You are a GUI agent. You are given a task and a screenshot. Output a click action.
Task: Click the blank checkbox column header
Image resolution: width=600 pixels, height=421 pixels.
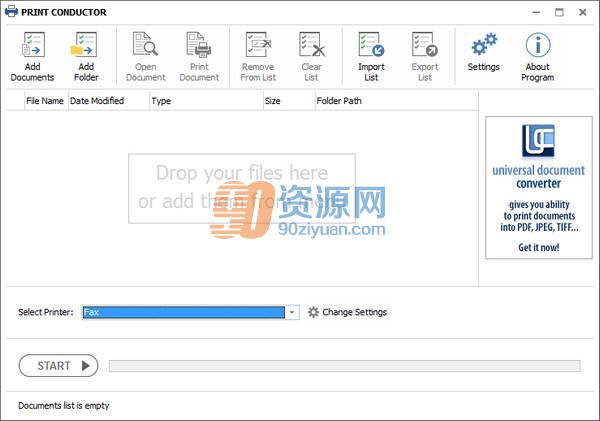pos(16,101)
